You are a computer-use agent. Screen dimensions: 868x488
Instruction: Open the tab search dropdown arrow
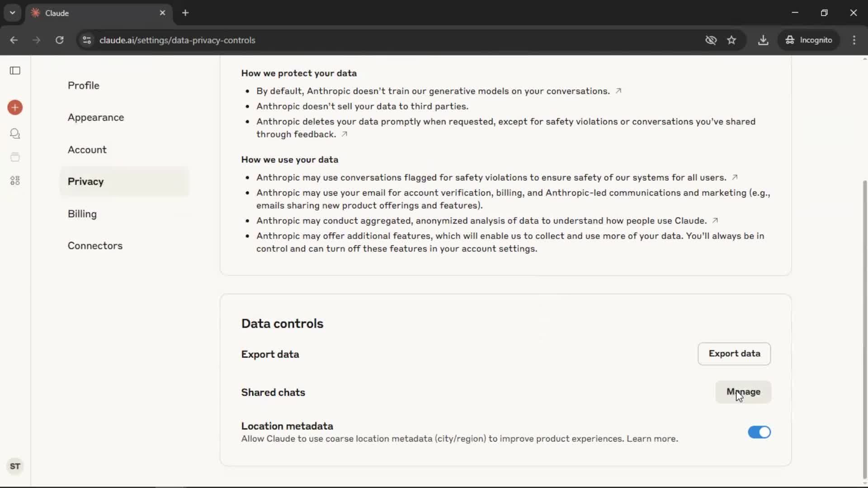(12, 13)
